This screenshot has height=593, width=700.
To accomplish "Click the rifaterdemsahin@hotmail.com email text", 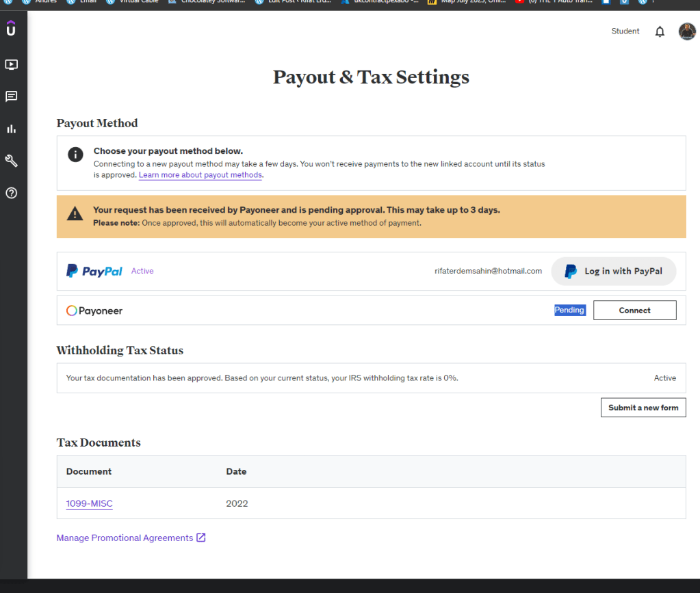I will 489,271.
